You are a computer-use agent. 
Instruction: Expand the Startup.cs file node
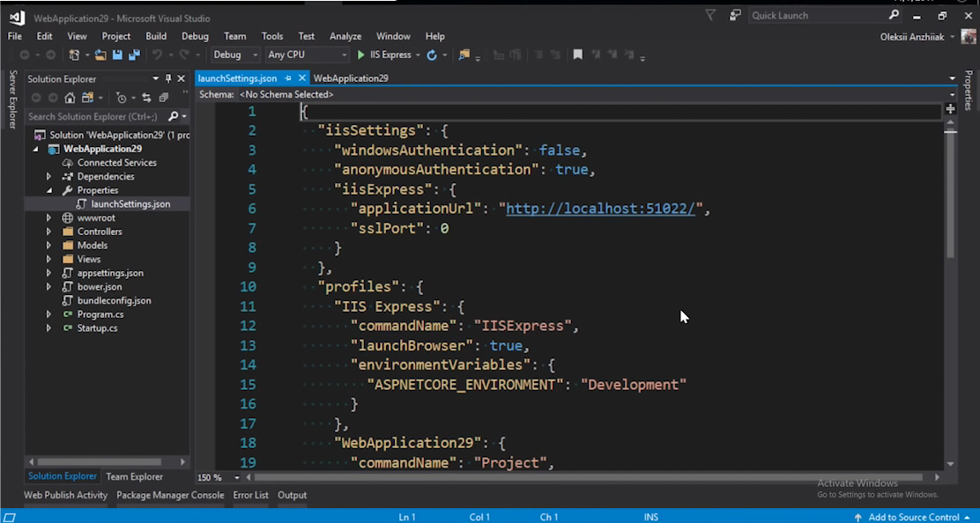[x=48, y=328]
